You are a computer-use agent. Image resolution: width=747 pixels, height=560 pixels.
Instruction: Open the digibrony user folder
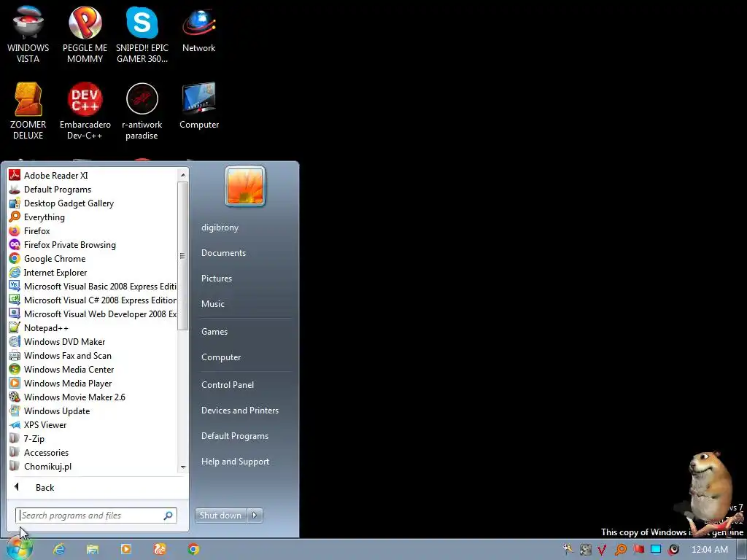220,227
